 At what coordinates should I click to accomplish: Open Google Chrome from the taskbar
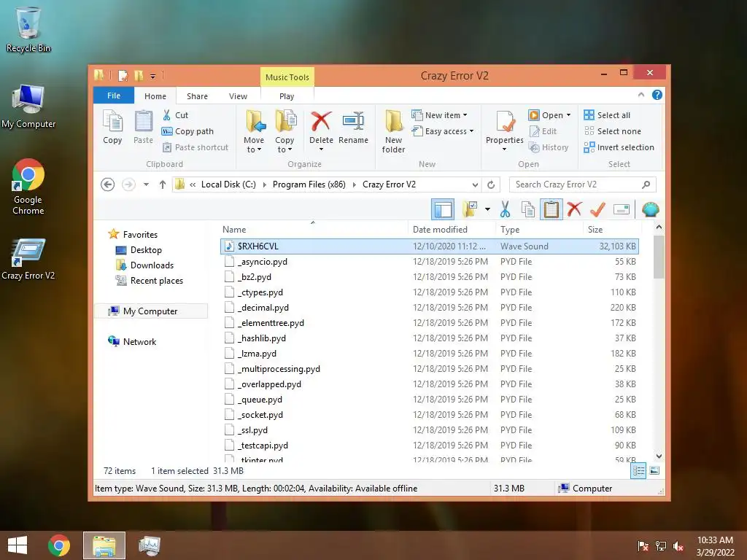point(59,545)
